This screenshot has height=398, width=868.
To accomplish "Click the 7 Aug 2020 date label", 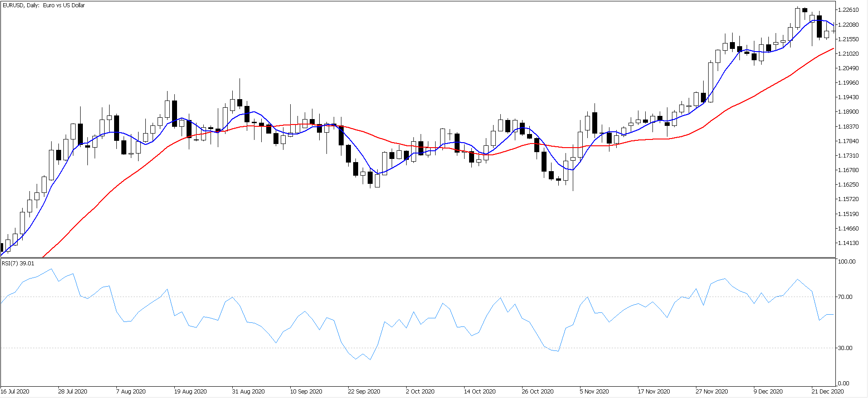I will coord(131,391).
